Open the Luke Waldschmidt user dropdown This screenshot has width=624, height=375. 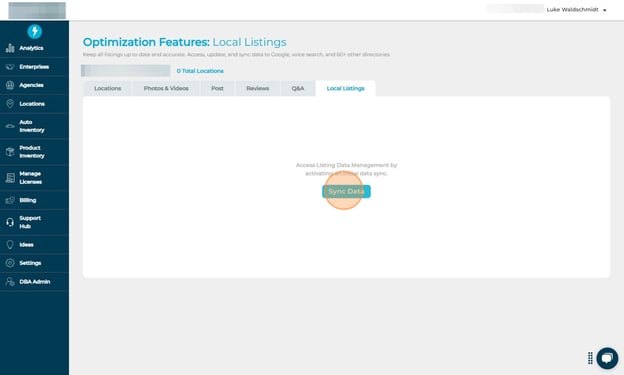(576, 10)
